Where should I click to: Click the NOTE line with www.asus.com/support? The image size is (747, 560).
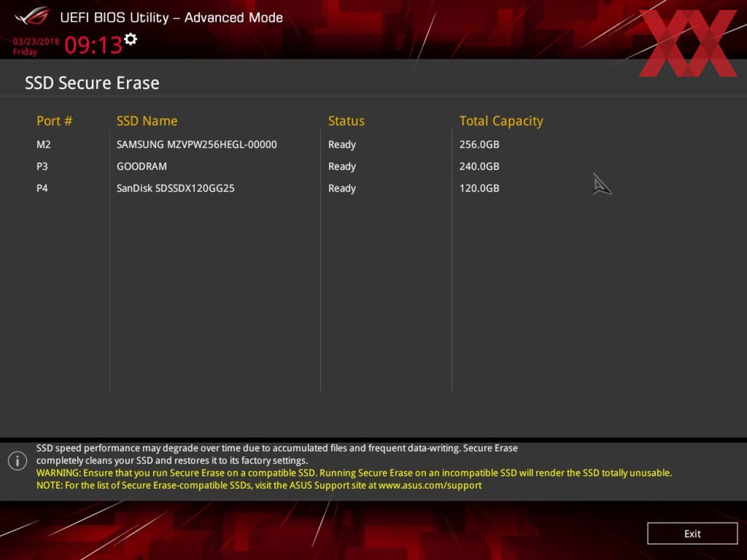click(259, 485)
